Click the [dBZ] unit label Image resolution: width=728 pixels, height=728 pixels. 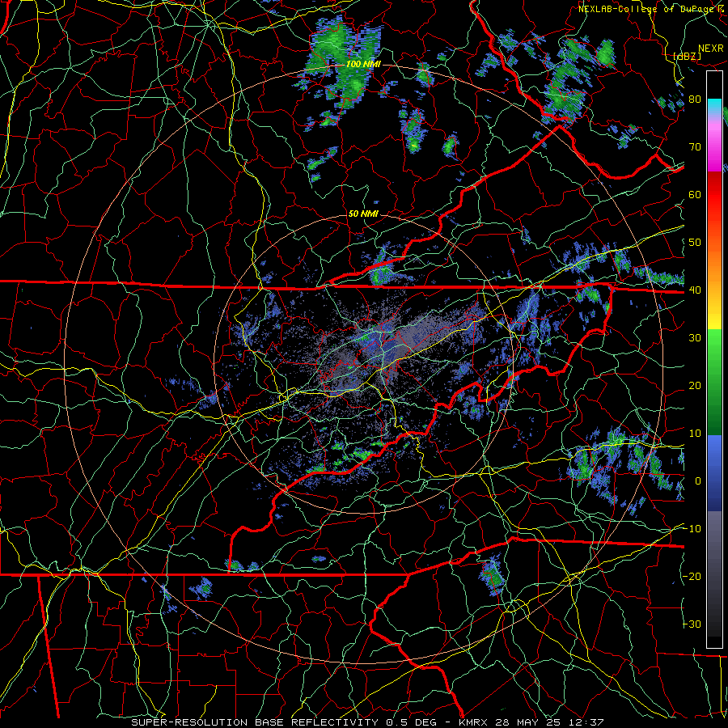coord(687,56)
